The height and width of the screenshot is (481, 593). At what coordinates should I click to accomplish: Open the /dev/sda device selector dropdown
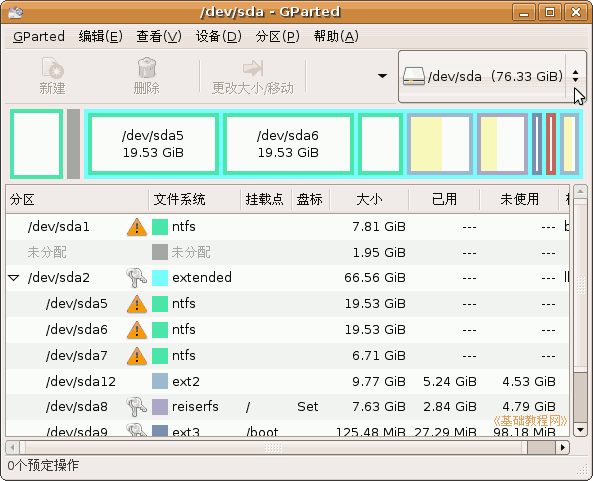click(492, 76)
